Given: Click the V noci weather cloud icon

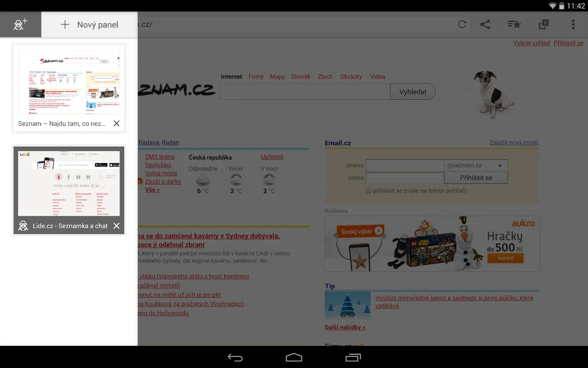Looking at the screenshot, I should [269, 179].
